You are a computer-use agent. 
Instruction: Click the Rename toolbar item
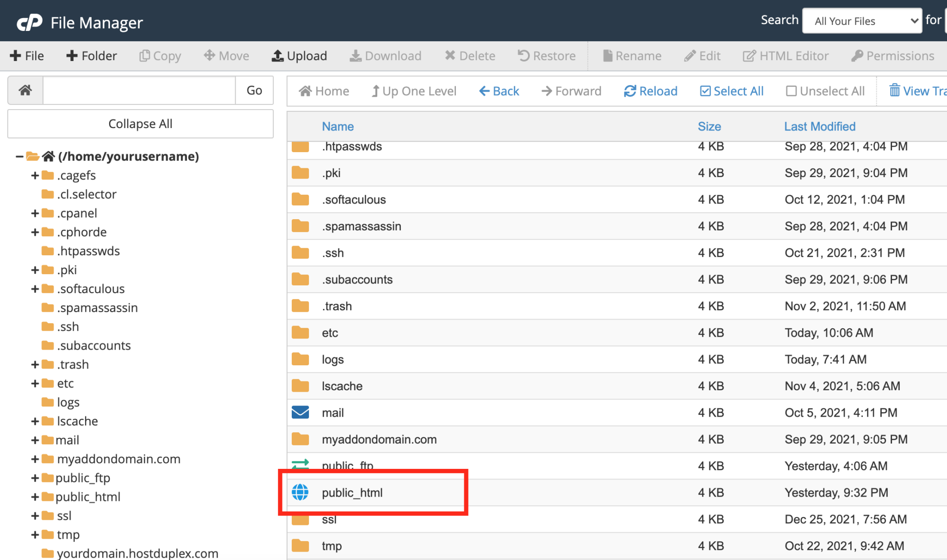pyautogui.click(x=607, y=55)
